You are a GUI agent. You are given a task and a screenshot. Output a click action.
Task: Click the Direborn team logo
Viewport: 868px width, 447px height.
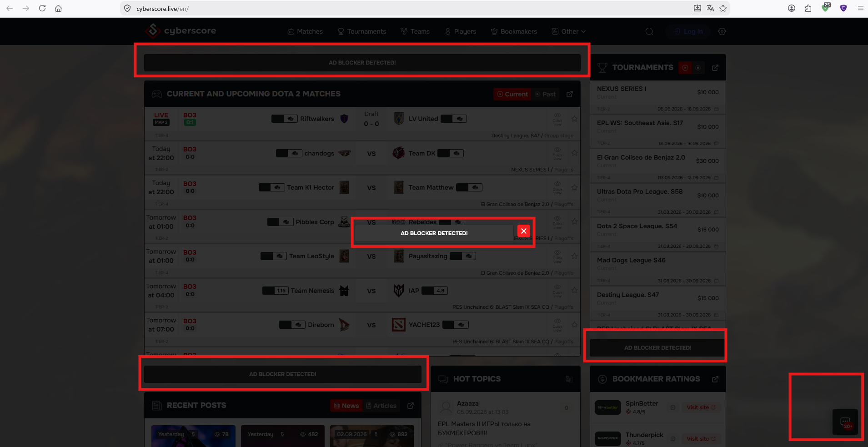tap(344, 325)
